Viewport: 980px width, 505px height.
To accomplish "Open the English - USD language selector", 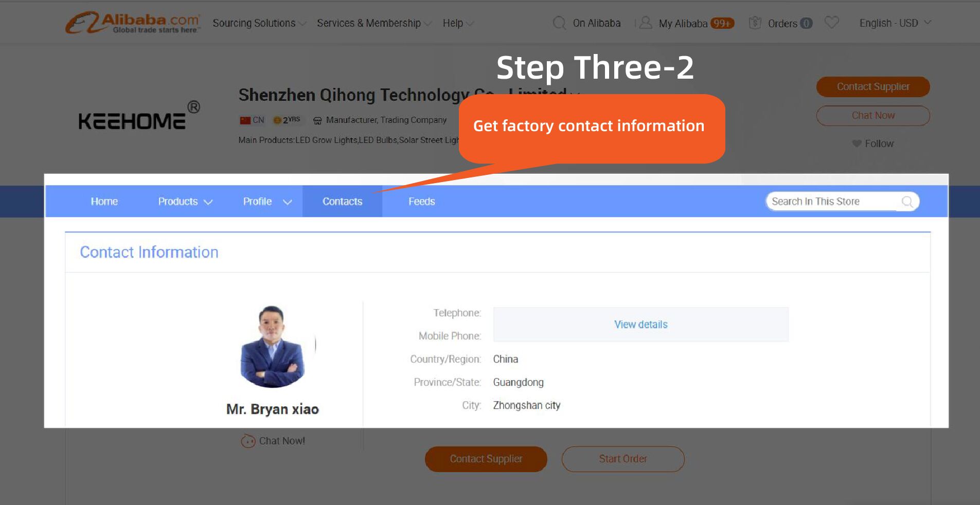I will pos(895,23).
